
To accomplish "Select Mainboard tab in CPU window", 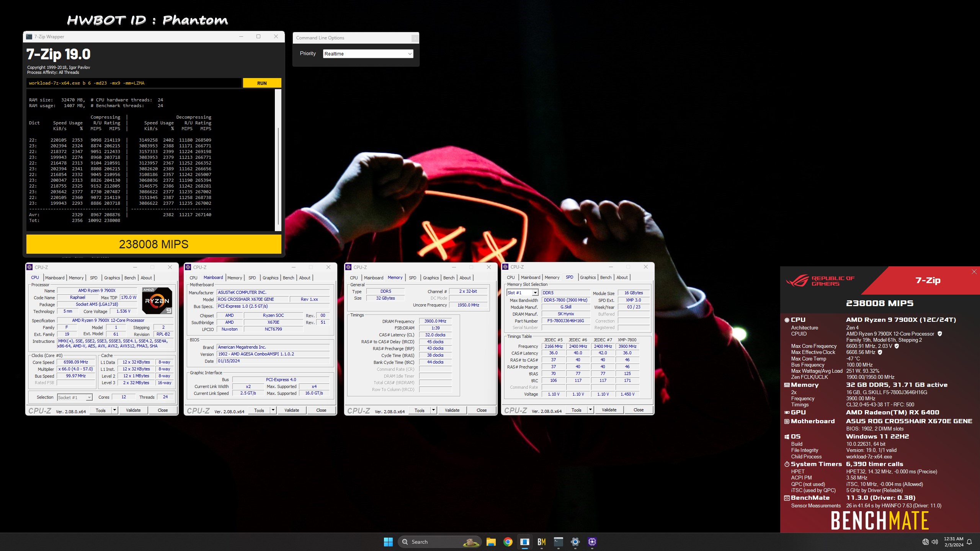I will coord(55,278).
